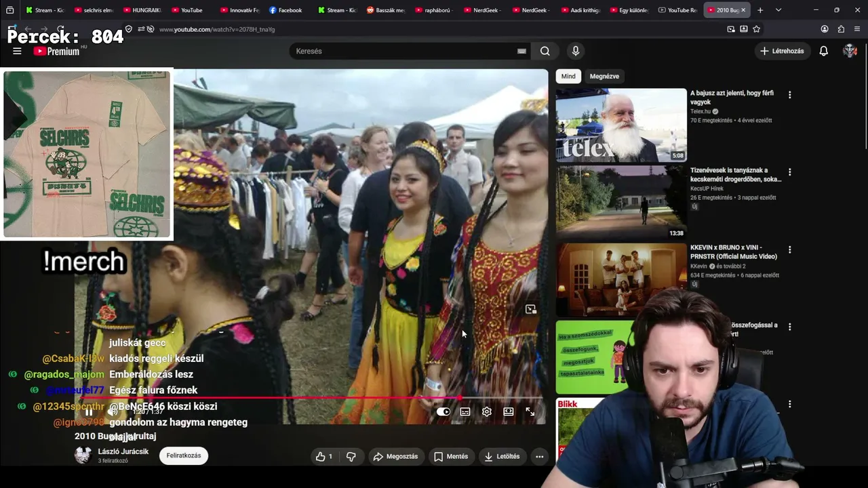Screen dimensions: 868x488
Task: Mute the video volume
Action: pos(113,411)
